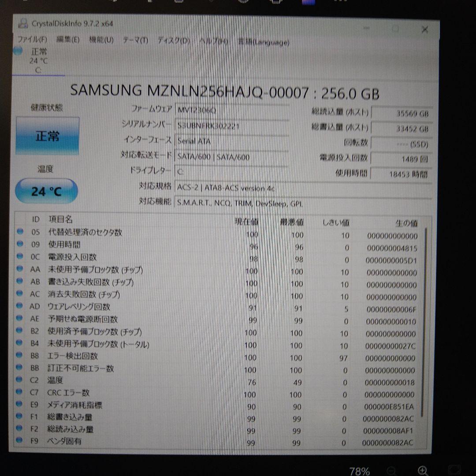Click the 24 °C temperature gauge button
This screenshot has height=476, width=476.
coord(47,190)
